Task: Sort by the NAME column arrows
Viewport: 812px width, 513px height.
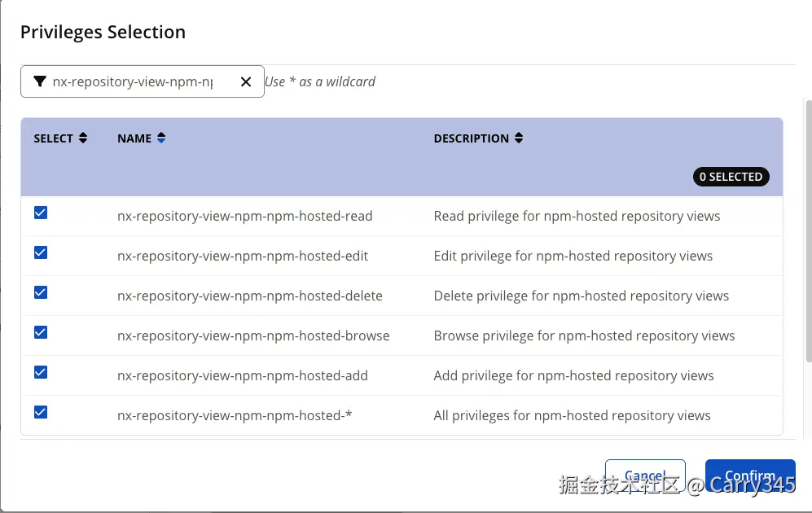Action: [x=161, y=138]
